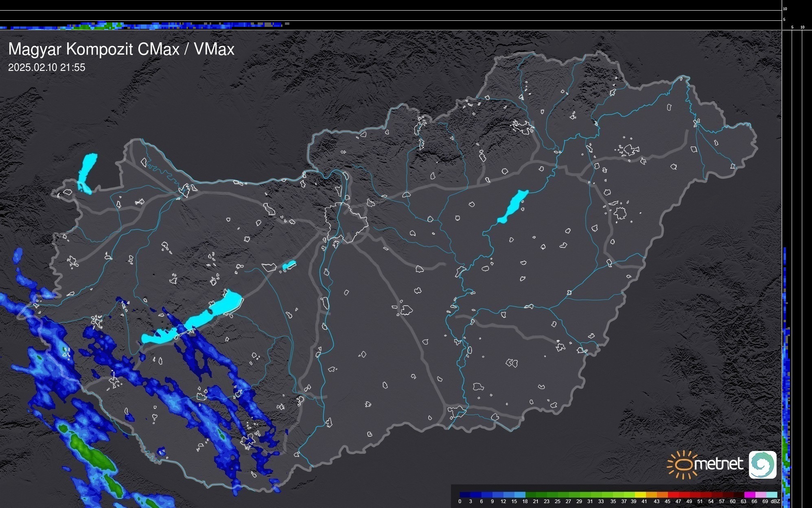Pick the light cyan 69 dBZ swatch
The height and width of the screenshot is (508, 812).
772,495
